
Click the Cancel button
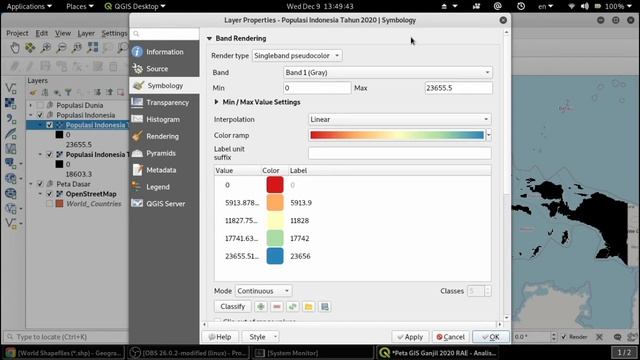click(x=451, y=337)
